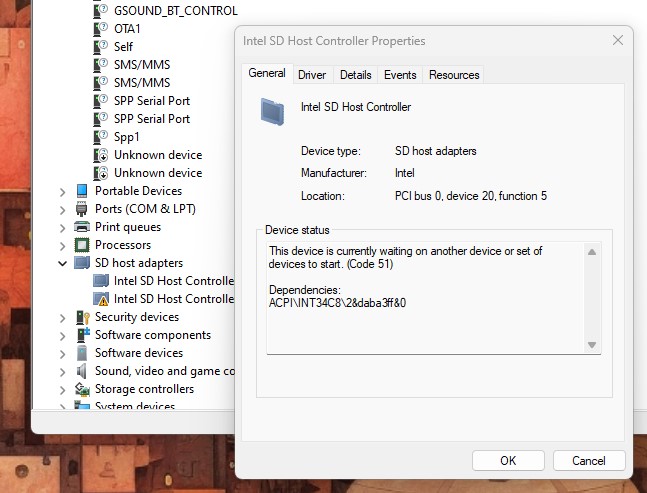Click the Security devices icon
647x493 pixels.
(x=82, y=317)
